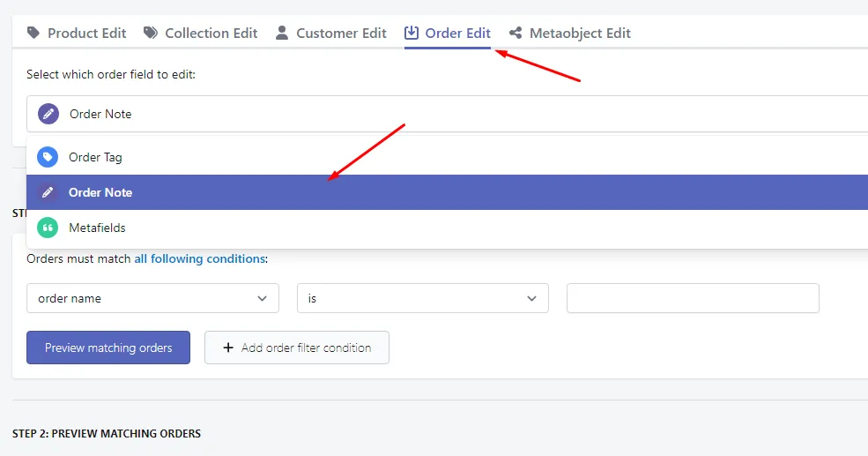Expand the "is" operator dropdown
Viewport: 868px width, 456px height.
[423, 298]
